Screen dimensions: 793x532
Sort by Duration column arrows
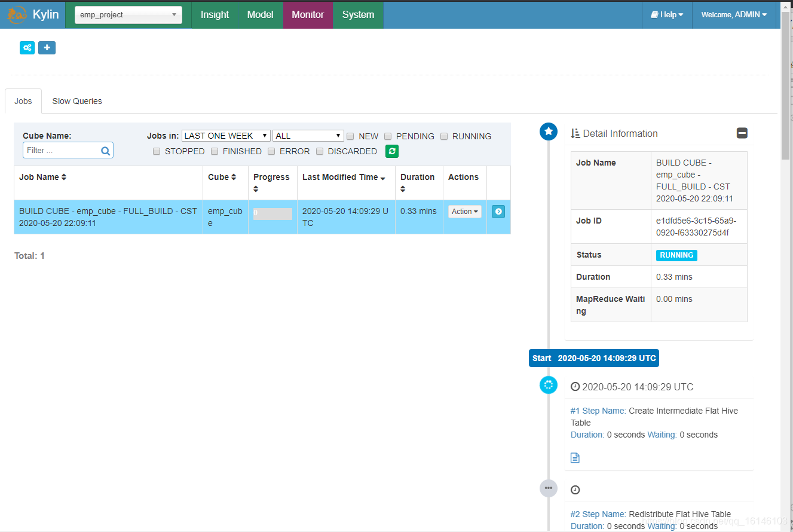point(403,189)
